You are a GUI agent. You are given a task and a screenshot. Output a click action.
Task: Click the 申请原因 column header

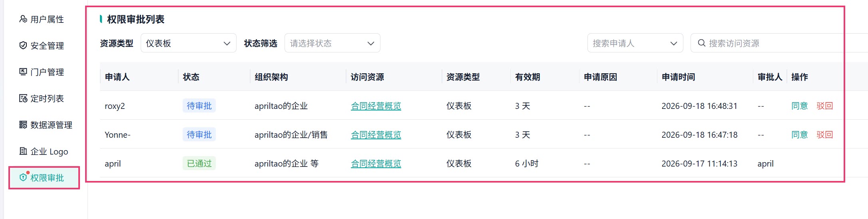tap(600, 77)
